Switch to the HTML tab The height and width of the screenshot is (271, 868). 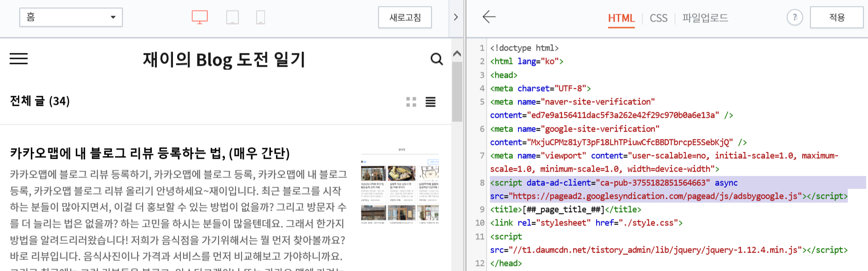click(x=621, y=18)
